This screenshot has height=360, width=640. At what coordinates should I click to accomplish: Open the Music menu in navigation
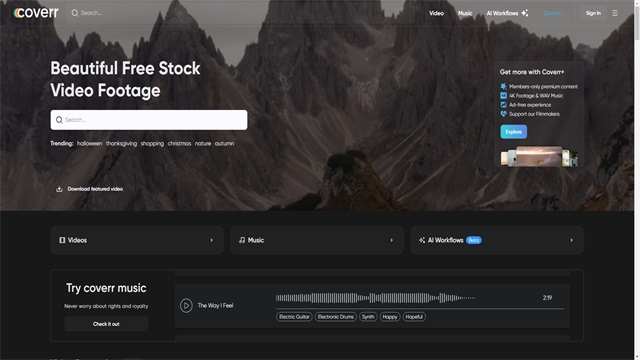(465, 13)
